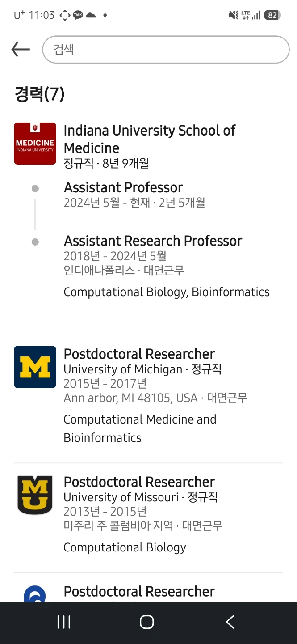Tap the Android navigation back button

230,622
